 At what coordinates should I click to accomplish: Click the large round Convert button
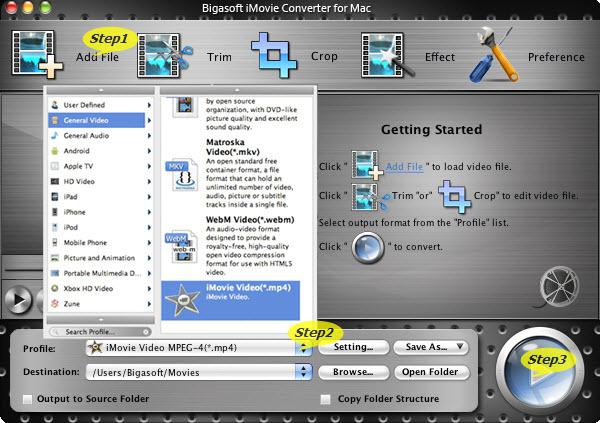(x=540, y=371)
